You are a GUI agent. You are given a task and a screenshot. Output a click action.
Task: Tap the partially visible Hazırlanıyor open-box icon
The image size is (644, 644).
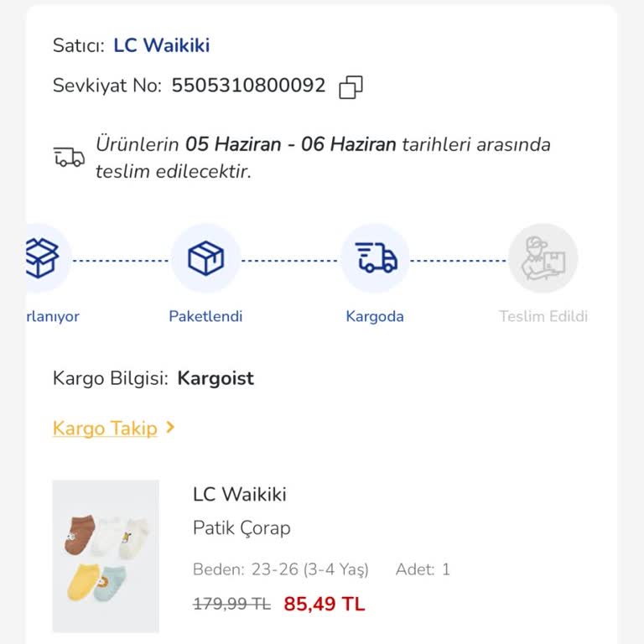tap(44, 258)
